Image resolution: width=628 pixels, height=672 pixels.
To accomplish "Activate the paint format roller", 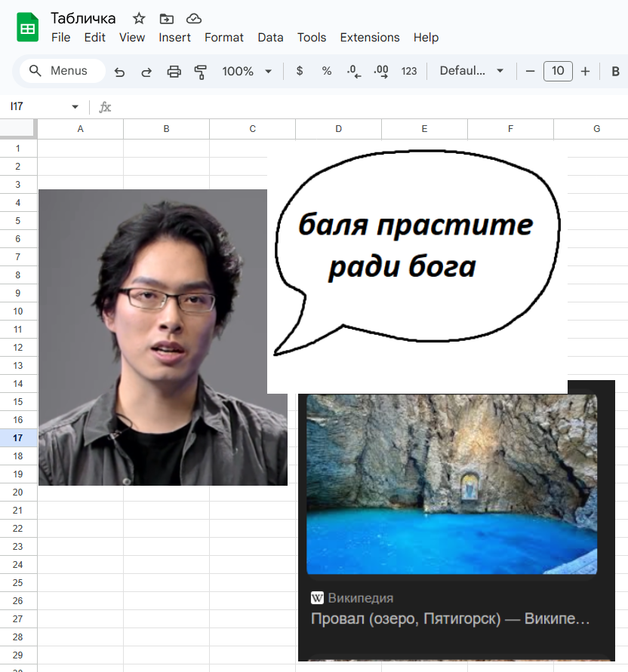I will pyautogui.click(x=201, y=72).
